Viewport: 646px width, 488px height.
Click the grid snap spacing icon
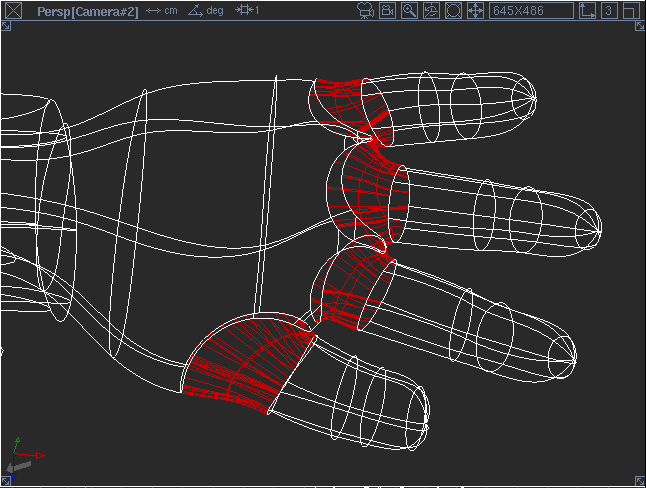247,10
